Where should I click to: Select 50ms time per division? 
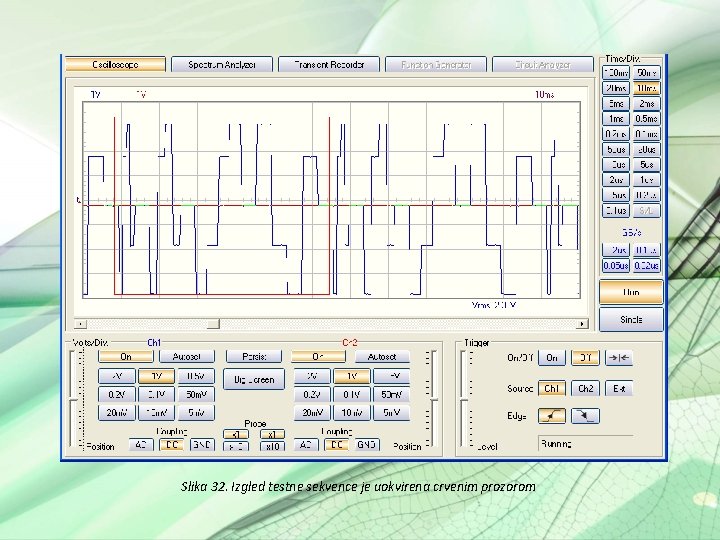[x=647, y=73]
